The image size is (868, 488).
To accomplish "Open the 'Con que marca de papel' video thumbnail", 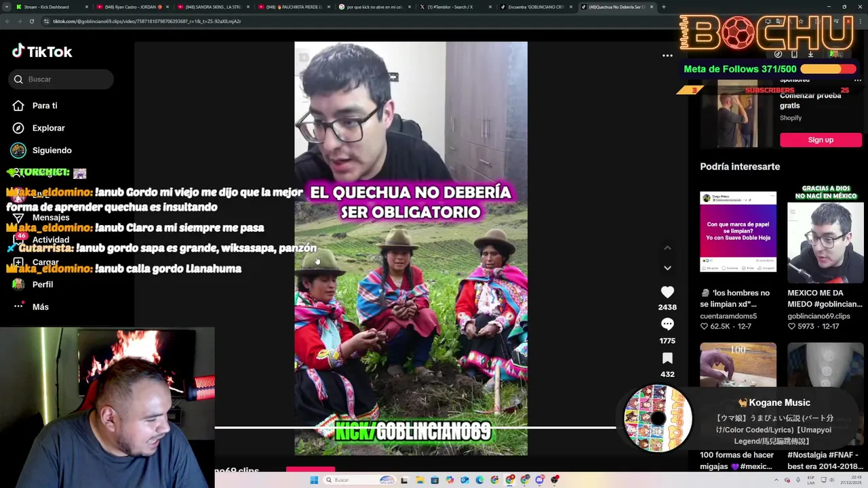I will tap(738, 232).
